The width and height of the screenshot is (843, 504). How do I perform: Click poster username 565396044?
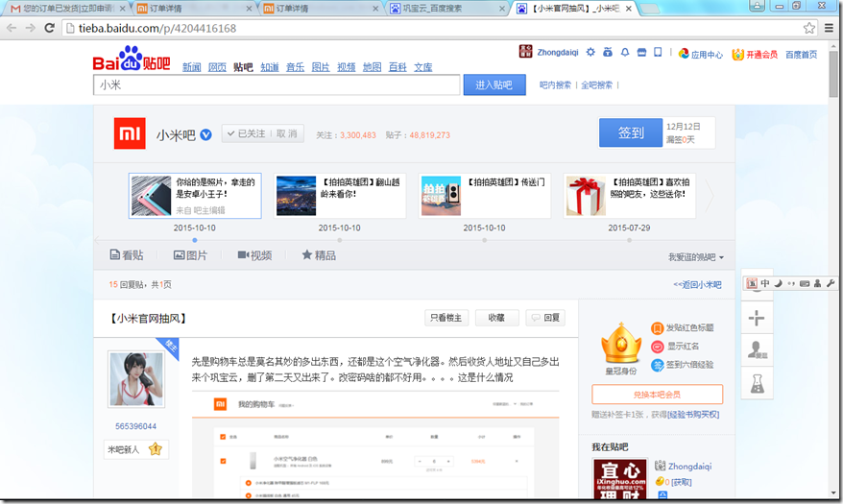(x=135, y=426)
